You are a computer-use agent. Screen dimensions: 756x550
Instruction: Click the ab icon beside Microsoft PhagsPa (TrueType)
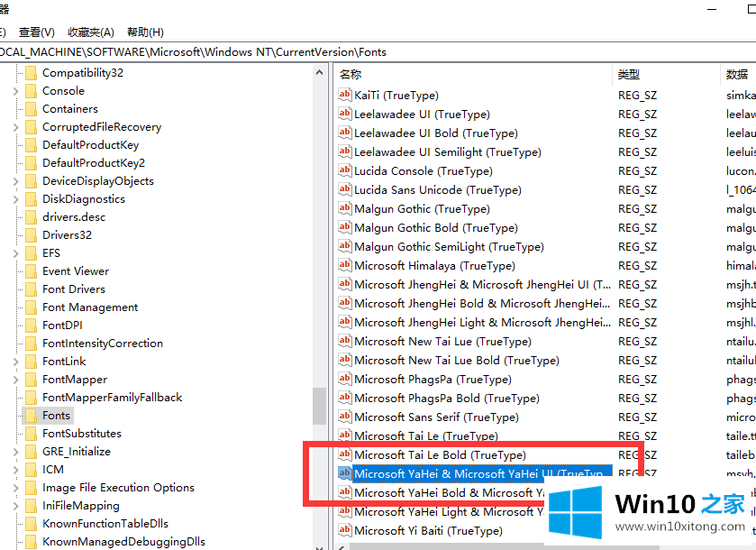point(344,379)
